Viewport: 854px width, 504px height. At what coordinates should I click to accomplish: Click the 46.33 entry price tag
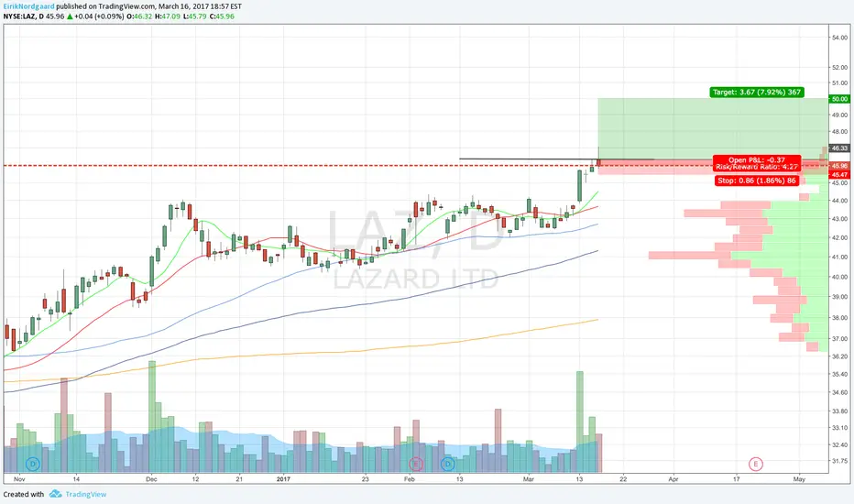839,148
